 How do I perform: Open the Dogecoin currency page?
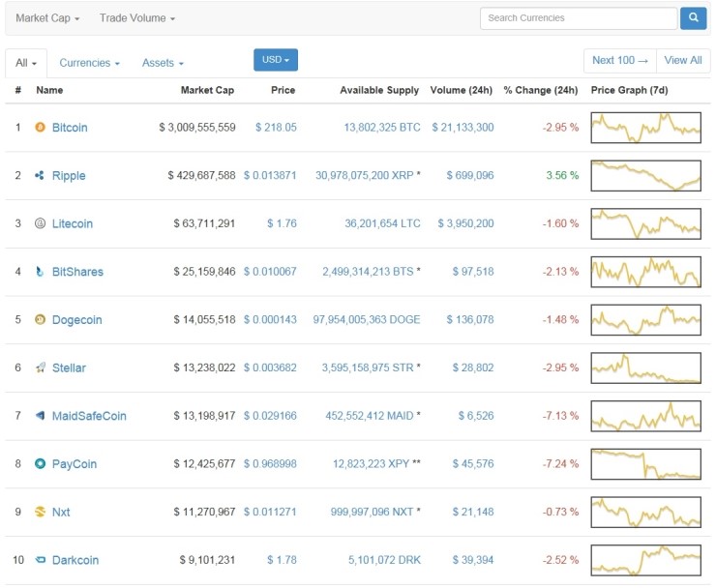pos(76,320)
